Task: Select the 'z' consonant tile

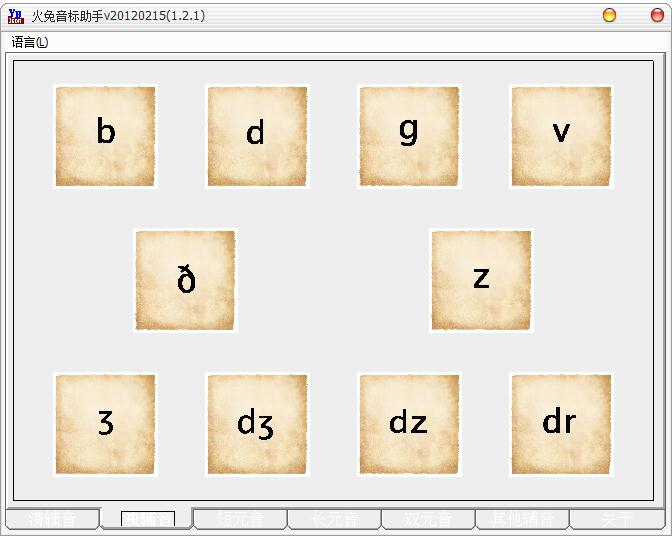Action: click(x=481, y=280)
